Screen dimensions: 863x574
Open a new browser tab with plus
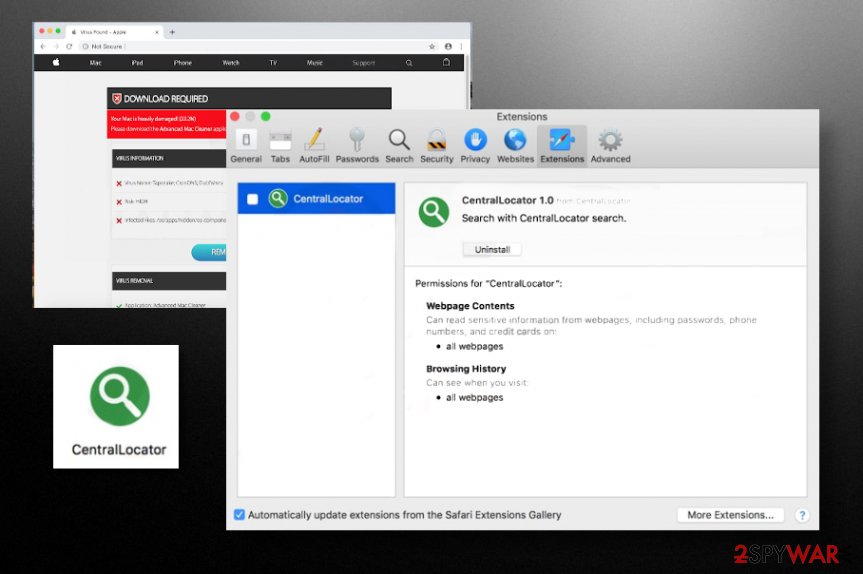click(x=172, y=32)
